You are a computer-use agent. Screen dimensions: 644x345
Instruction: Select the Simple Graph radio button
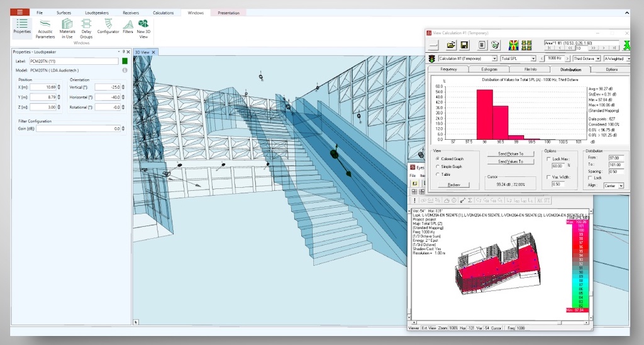(438, 166)
